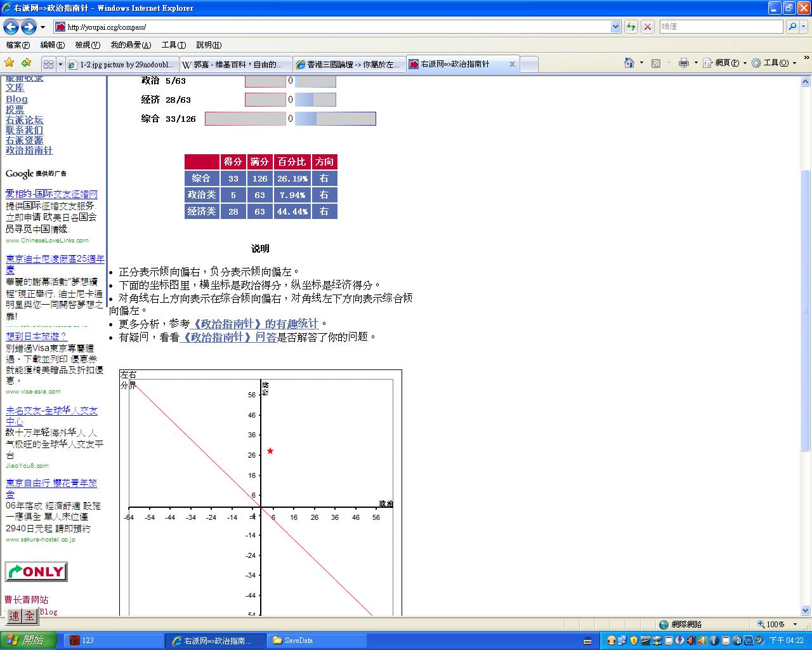Open 《政治指南针》的有趣统计 link
The height and width of the screenshot is (650, 812).
(254, 324)
